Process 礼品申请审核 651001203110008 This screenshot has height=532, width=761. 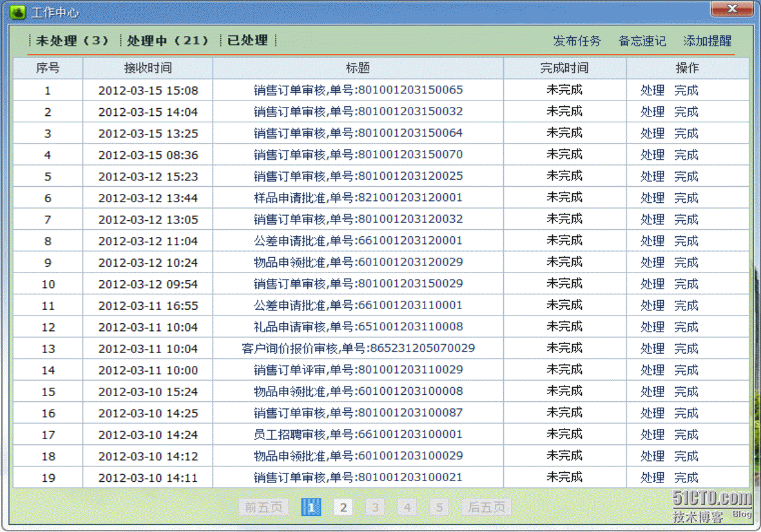[x=652, y=327]
